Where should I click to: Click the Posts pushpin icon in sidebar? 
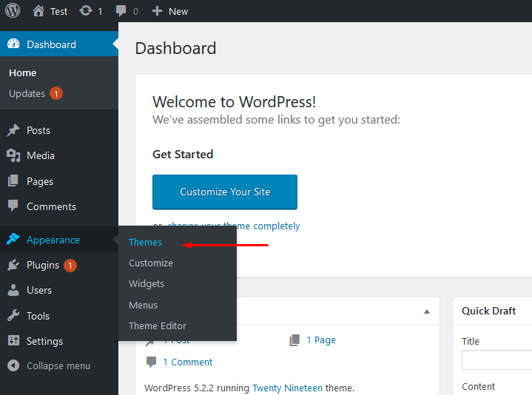(x=13, y=130)
